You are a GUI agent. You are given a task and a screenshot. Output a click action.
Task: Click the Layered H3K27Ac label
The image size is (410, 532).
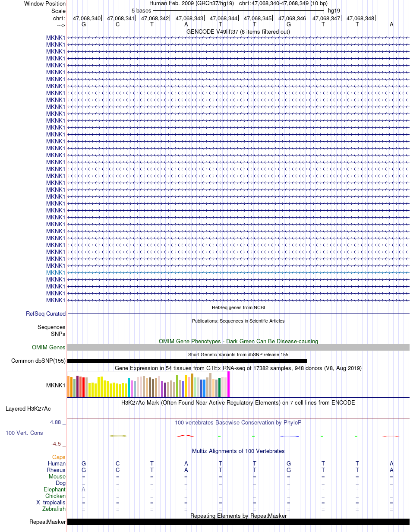point(28,408)
